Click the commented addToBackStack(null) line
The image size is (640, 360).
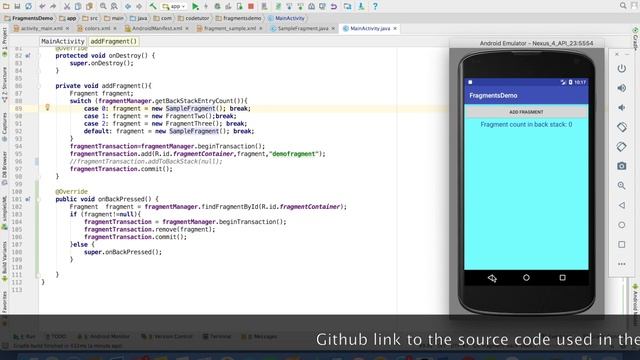point(146,161)
